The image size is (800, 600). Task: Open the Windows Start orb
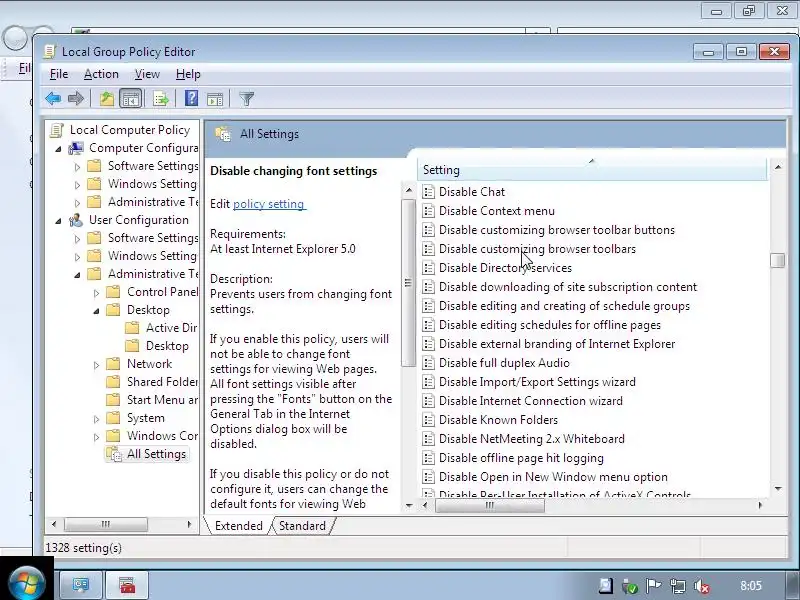(x=27, y=583)
